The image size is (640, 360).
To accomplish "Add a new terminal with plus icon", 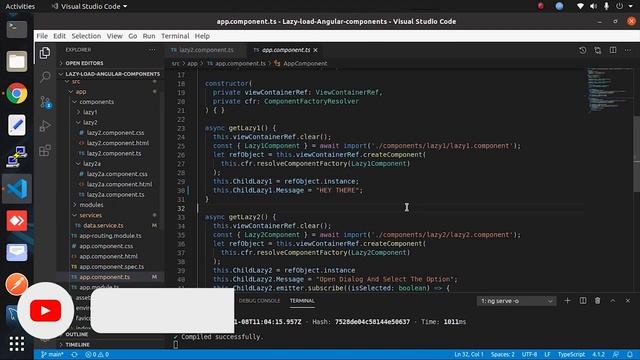I will 567,301.
